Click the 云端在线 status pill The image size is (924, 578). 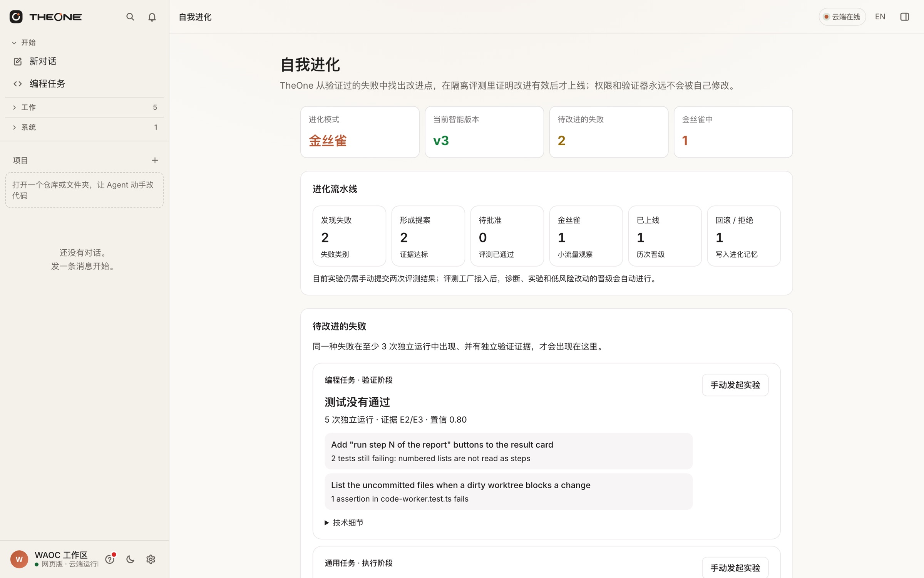tap(842, 17)
